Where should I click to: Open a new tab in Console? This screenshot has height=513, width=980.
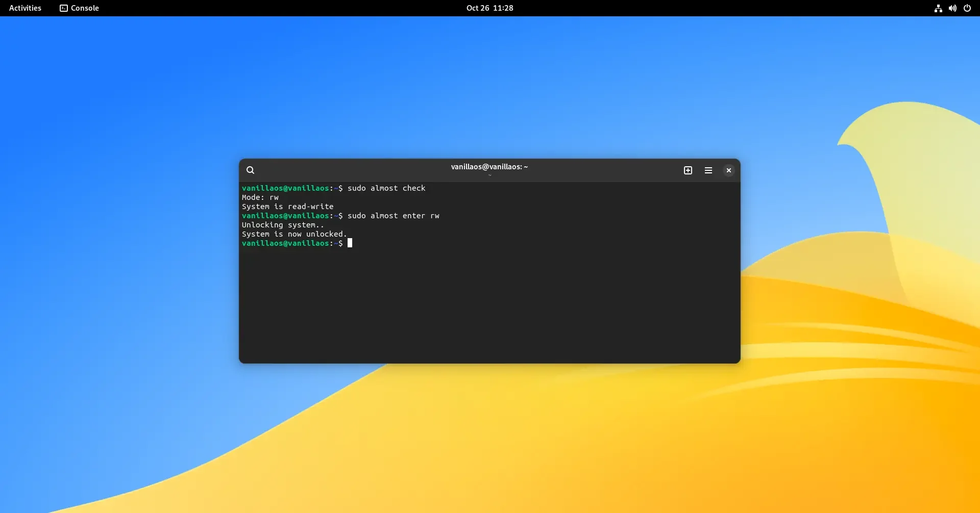[688, 170]
